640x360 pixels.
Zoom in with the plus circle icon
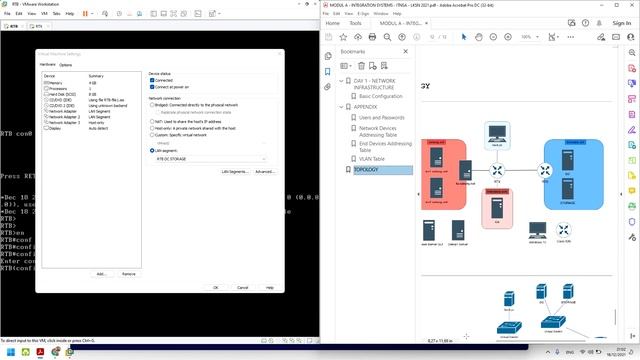508,37
